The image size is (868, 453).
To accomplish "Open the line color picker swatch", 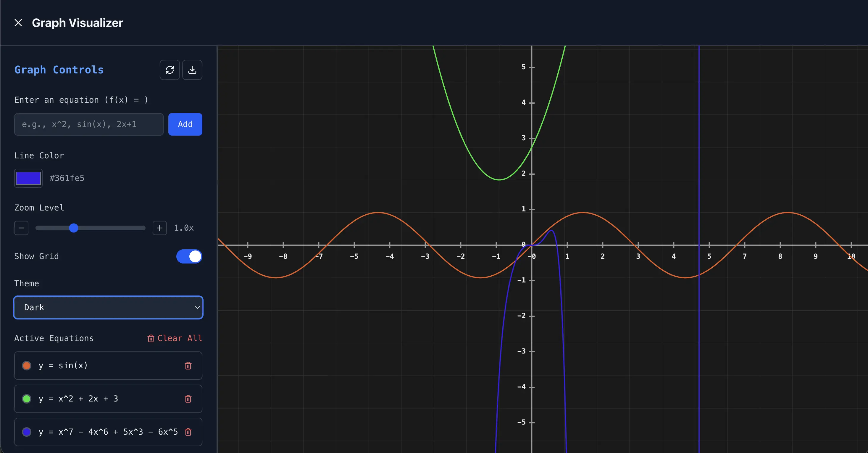I will [28, 178].
